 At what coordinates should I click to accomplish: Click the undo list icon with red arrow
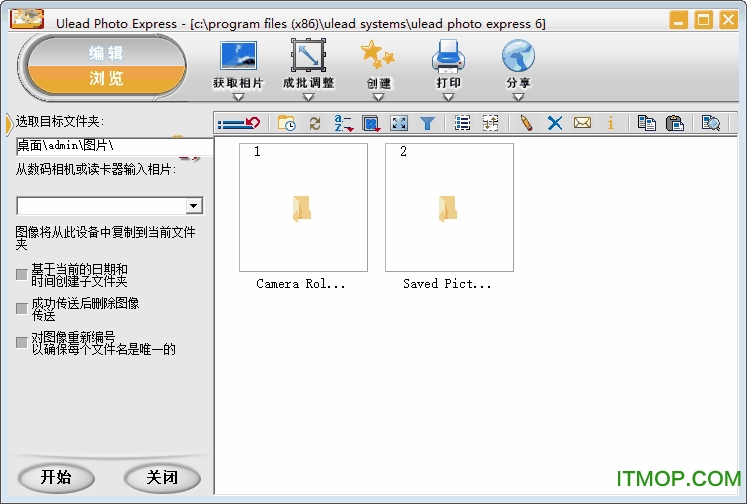click(239, 123)
